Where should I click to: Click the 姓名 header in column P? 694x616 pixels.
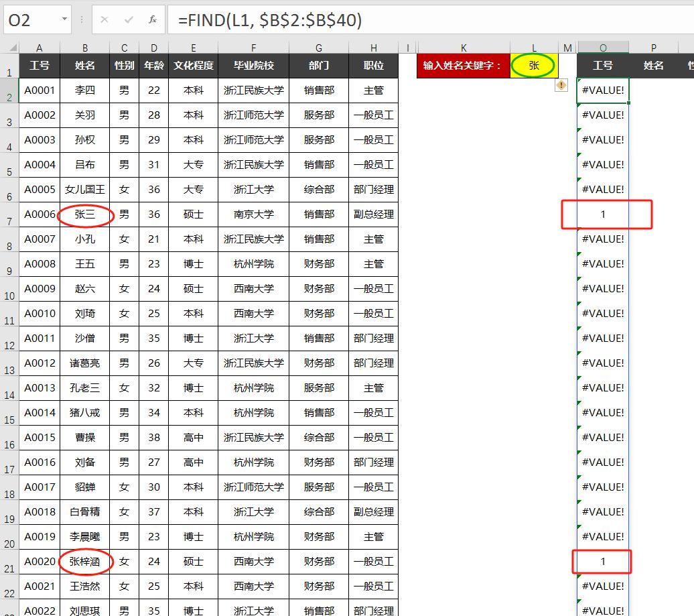[654, 66]
